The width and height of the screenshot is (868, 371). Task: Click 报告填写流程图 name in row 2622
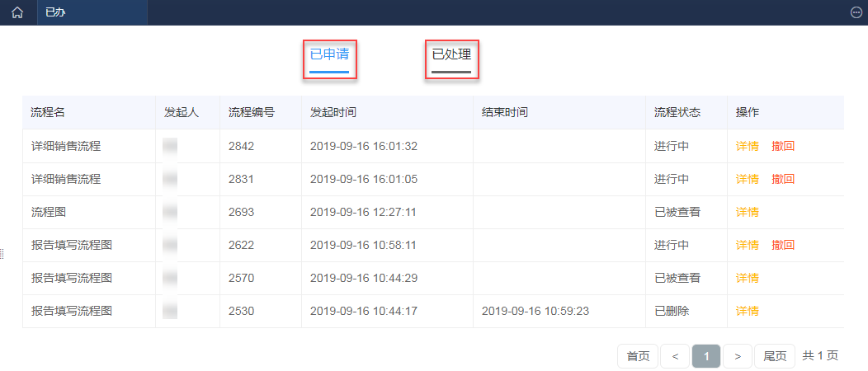72,245
